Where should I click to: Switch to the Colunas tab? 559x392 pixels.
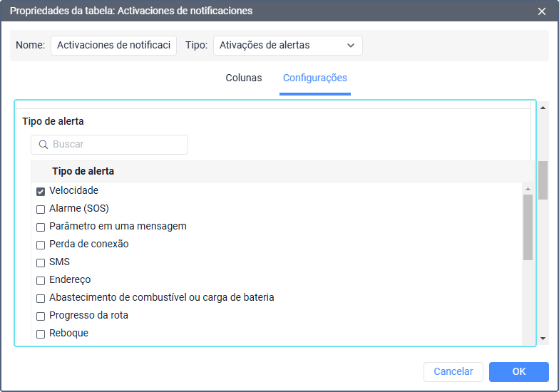244,78
